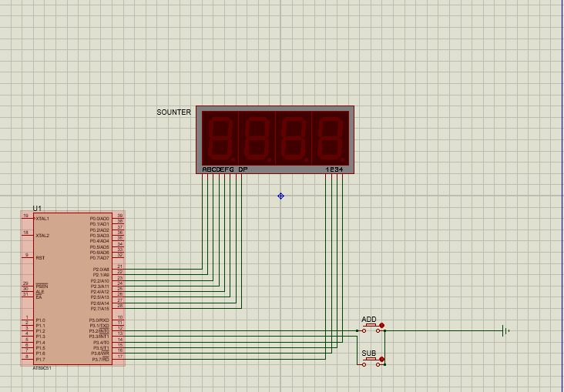Select the SOUNTER component label
This screenshot has height=392, width=564.
[x=173, y=112]
